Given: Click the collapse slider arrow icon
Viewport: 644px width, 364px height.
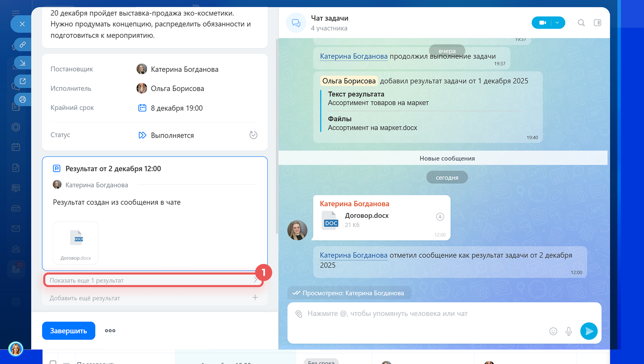Looking at the screenshot, I should point(23,63).
